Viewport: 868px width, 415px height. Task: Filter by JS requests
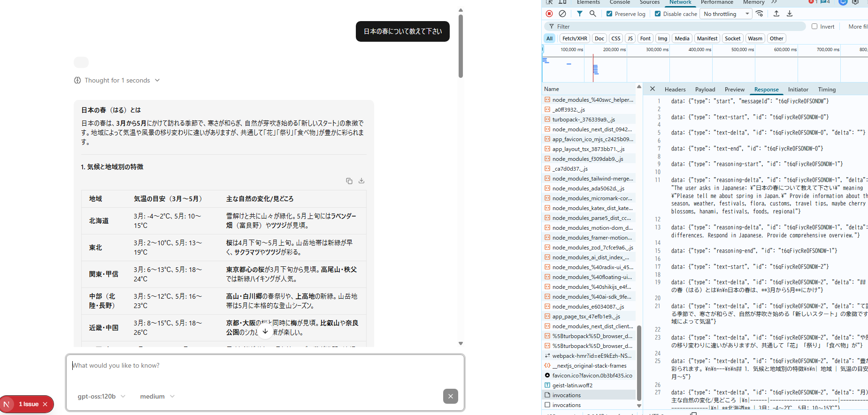(x=630, y=38)
